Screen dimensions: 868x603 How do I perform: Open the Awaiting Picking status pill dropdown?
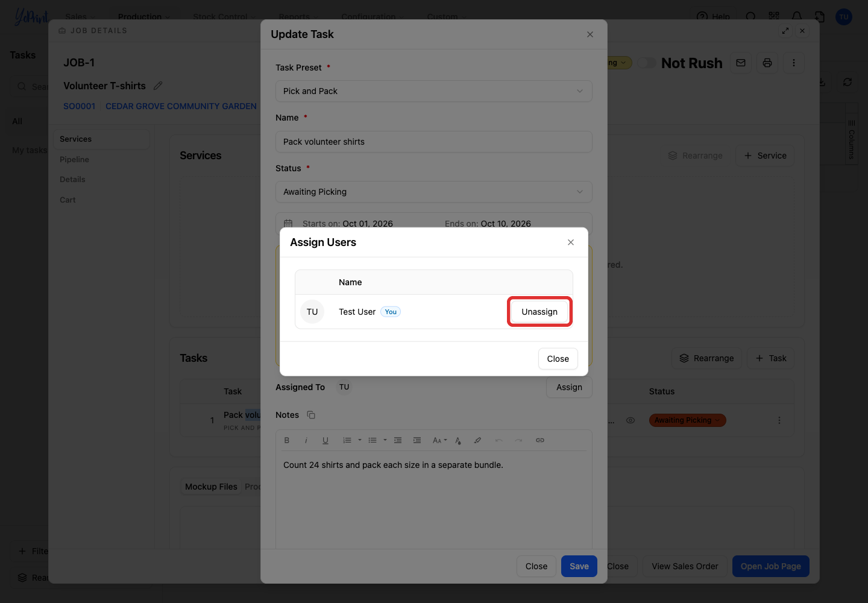687,420
